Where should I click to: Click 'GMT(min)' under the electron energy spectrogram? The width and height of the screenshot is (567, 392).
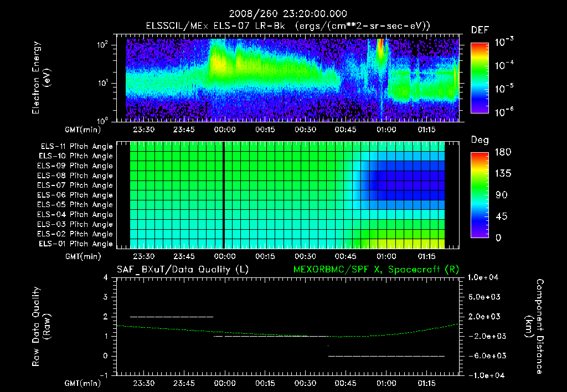[83, 130]
